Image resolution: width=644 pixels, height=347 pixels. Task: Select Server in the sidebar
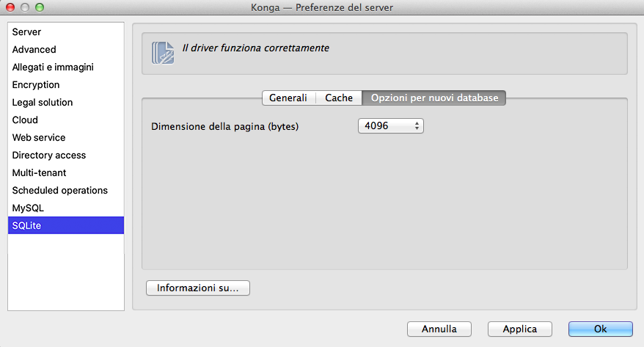coord(26,32)
